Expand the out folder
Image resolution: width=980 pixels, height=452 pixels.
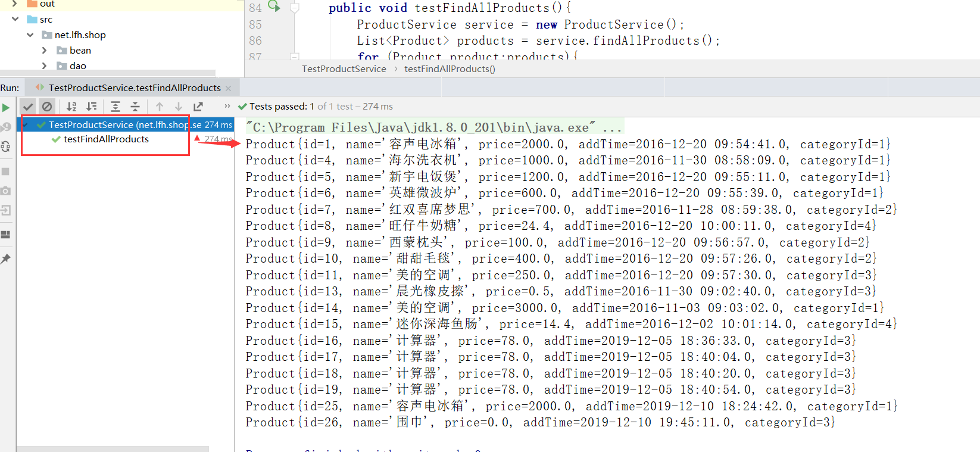coord(15,4)
